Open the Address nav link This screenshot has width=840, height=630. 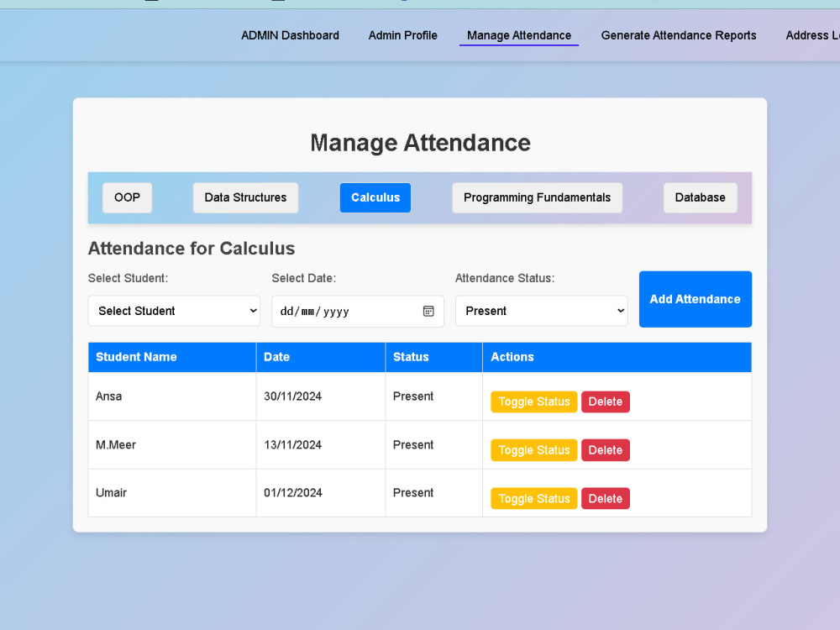(812, 35)
